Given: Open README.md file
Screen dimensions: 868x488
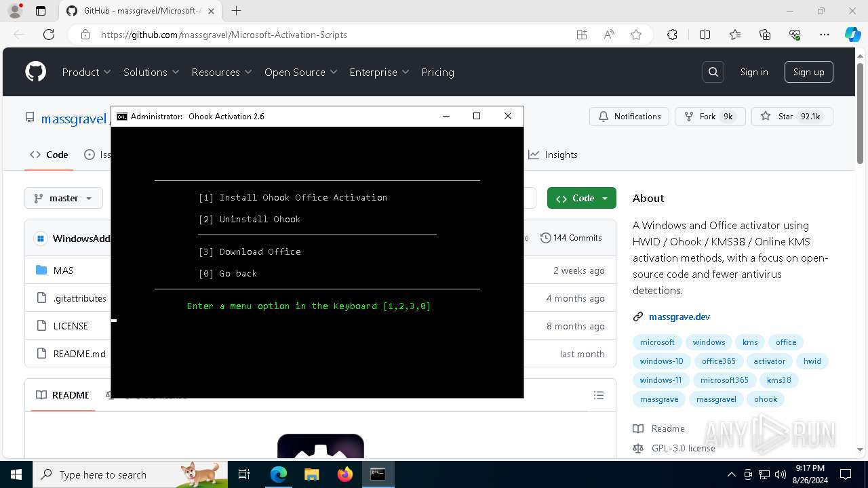Looking at the screenshot, I should tap(79, 354).
